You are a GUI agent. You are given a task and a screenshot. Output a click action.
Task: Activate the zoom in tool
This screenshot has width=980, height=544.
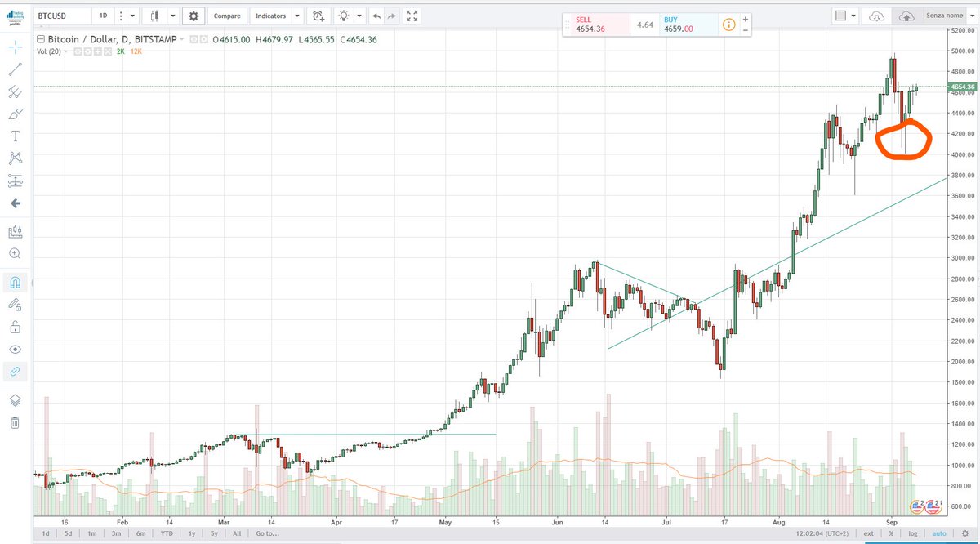coord(15,254)
